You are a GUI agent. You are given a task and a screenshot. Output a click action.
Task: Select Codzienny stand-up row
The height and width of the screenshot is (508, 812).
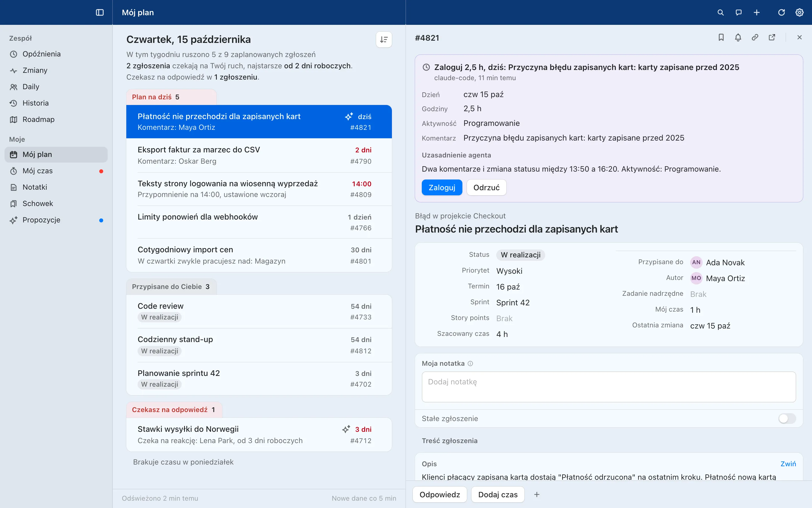pyautogui.click(x=259, y=345)
